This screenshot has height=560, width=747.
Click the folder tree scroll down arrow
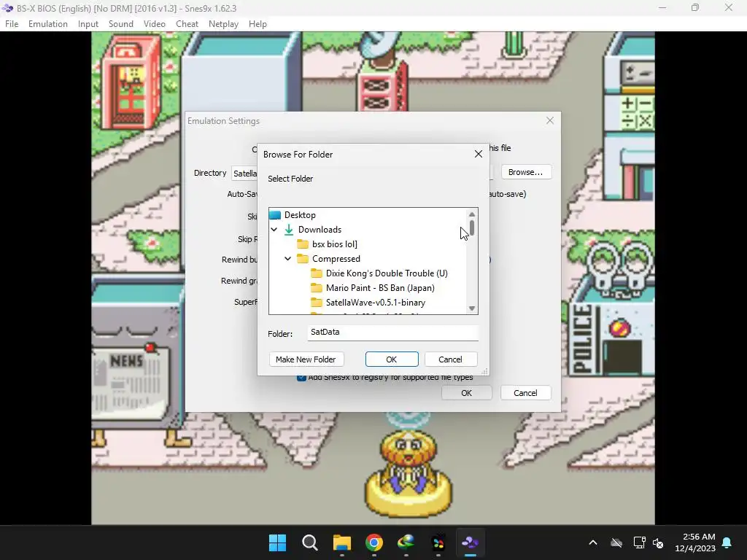tap(472, 308)
